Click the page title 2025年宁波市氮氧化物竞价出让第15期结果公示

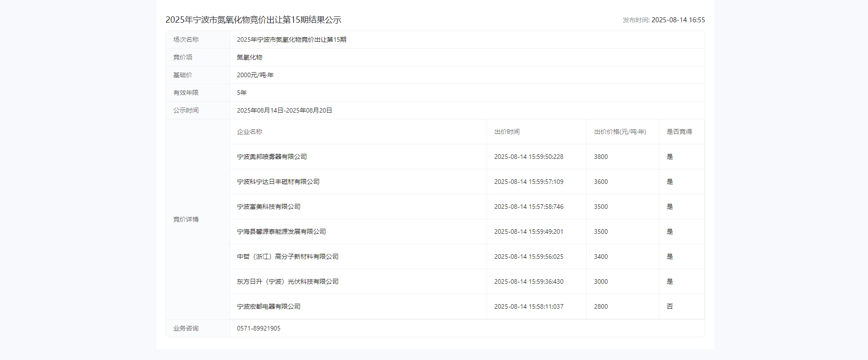click(x=253, y=20)
